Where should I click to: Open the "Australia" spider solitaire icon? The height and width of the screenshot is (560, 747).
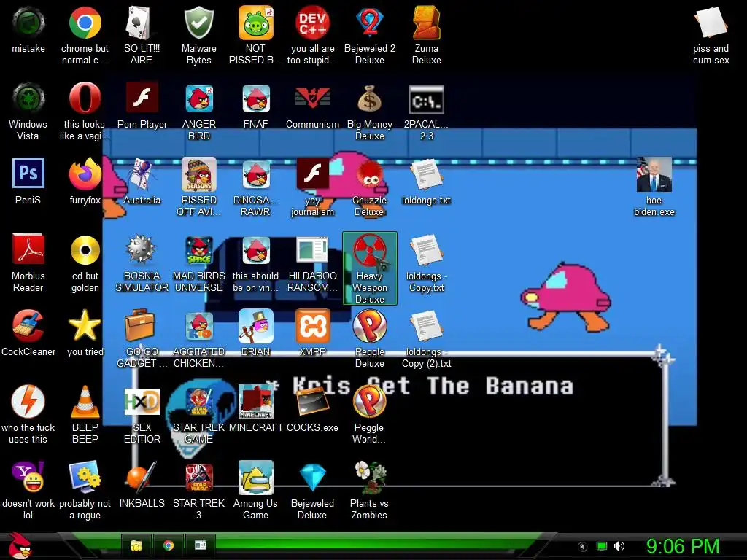(142, 174)
